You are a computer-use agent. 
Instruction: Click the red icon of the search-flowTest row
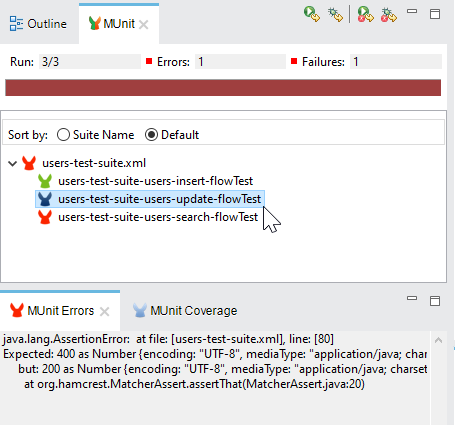click(x=45, y=217)
